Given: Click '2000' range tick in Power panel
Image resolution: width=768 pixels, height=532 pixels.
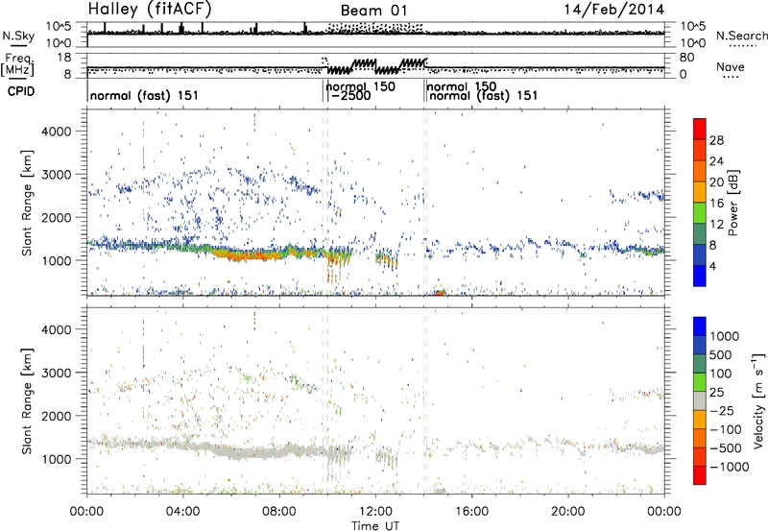Looking at the screenshot, I should pos(56,217).
